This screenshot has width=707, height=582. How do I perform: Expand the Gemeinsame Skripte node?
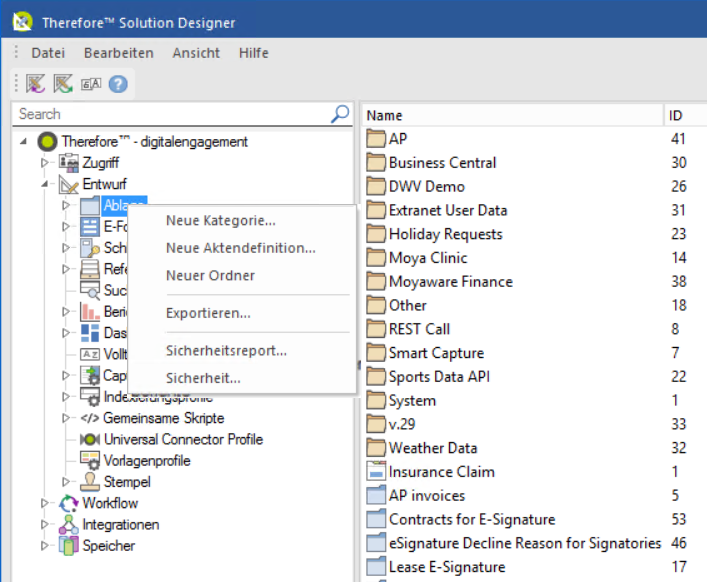(x=66, y=418)
